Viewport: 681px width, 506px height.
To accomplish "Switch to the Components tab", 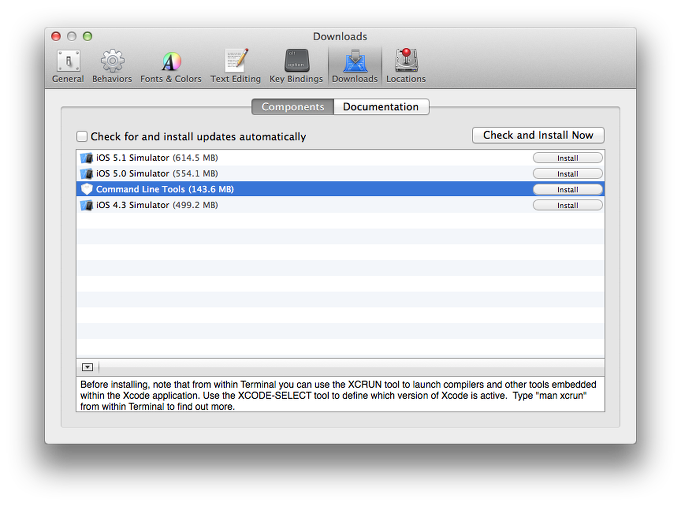I will coord(293,107).
